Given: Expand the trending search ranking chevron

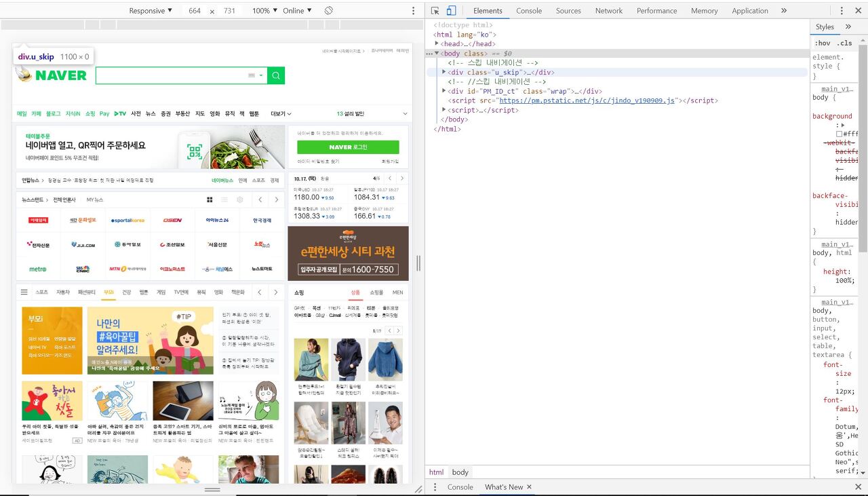Looking at the screenshot, I should [x=406, y=113].
